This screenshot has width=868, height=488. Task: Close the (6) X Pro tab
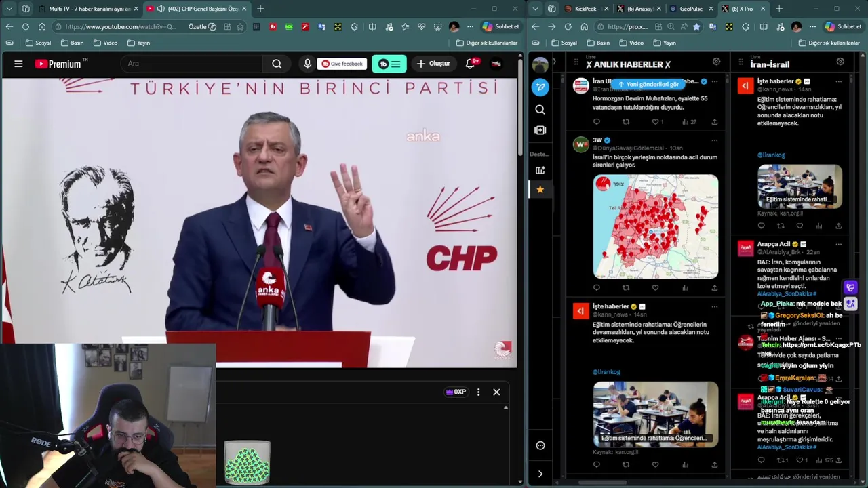pos(762,9)
